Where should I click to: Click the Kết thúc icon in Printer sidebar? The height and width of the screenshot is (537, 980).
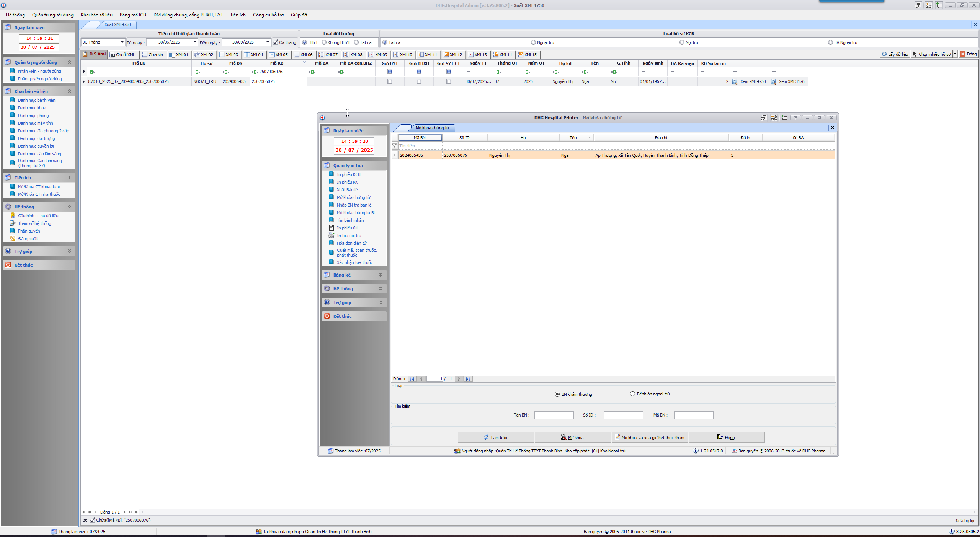pyautogui.click(x=327, y=316)
